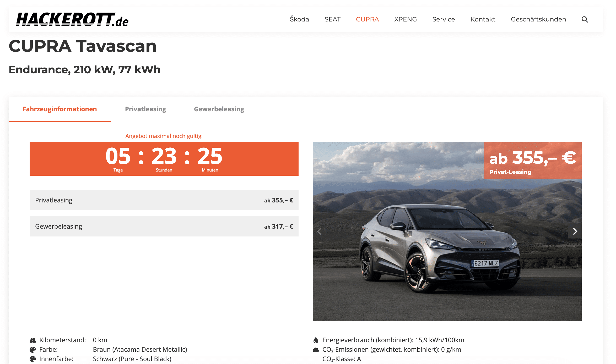The image size is (616, 364).
Task: Go to HACKEROTT.de logo homepage
Action: click(x=72, y=19)
